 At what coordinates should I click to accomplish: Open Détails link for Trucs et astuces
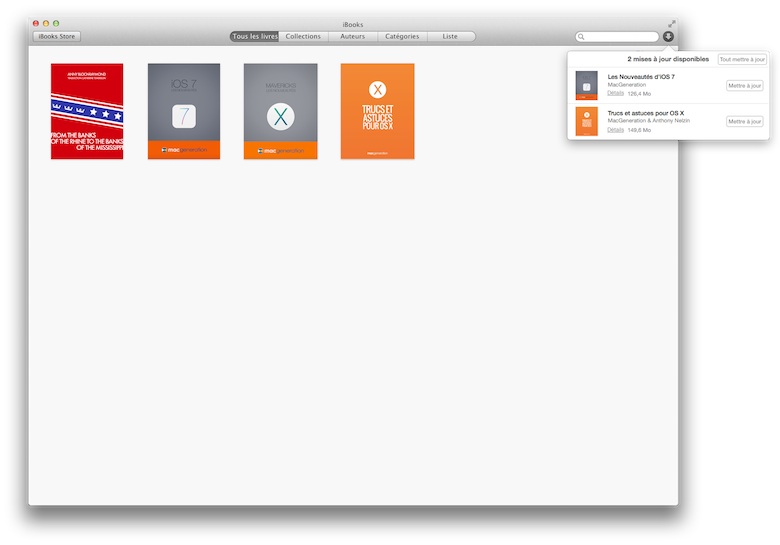[615, 130]
